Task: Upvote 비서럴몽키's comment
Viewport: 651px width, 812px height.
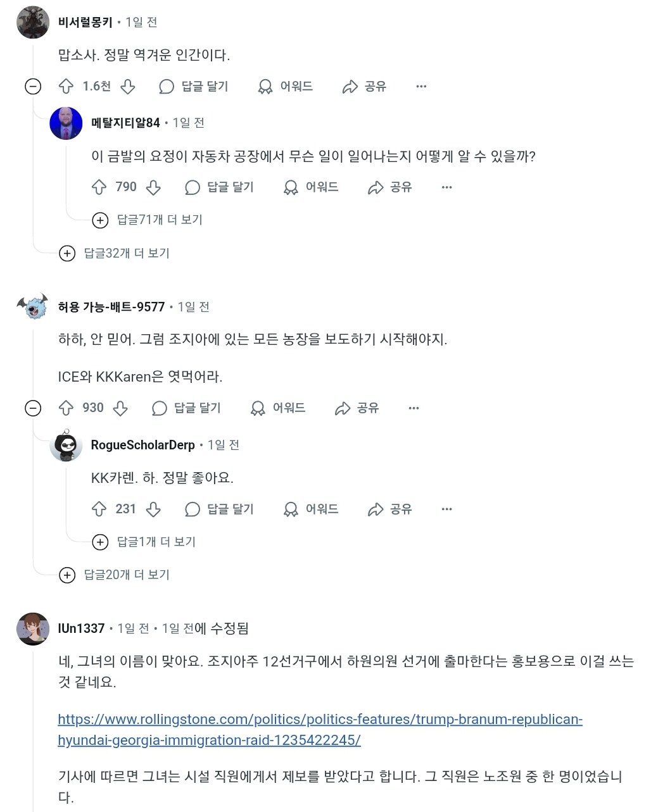Action: (65, 87)
